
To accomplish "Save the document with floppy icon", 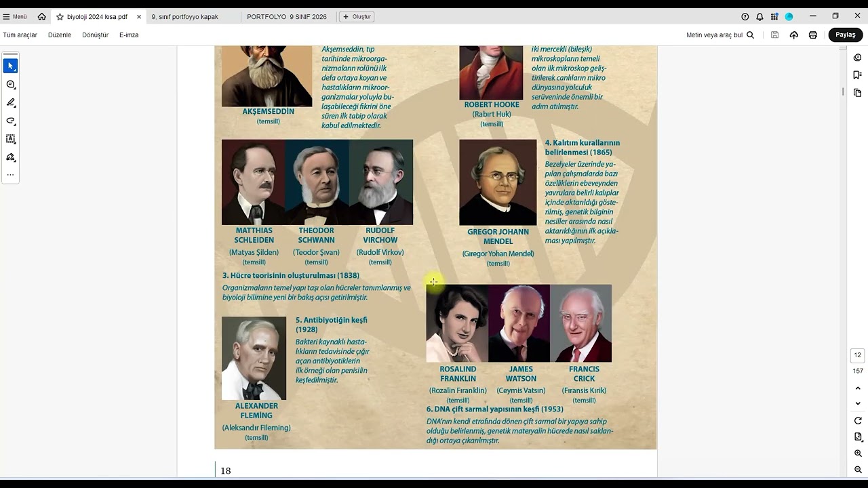I will 774,35.
